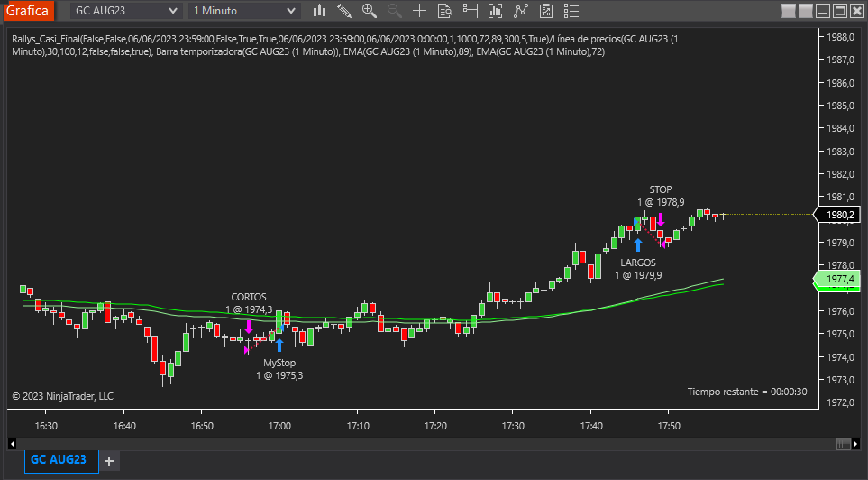Click the zoom in magnifier
The width and height of the screenshot is (868, 480).
[370, 11]
